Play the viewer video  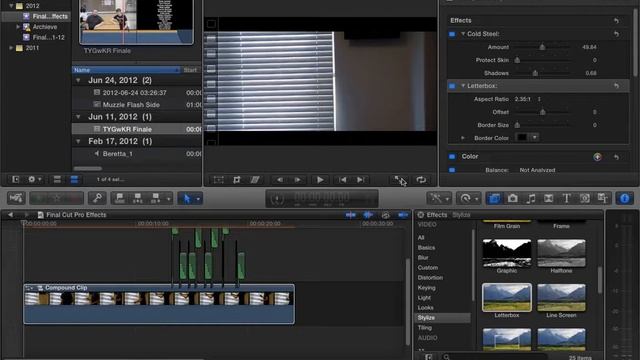click(x=320, y=180)
